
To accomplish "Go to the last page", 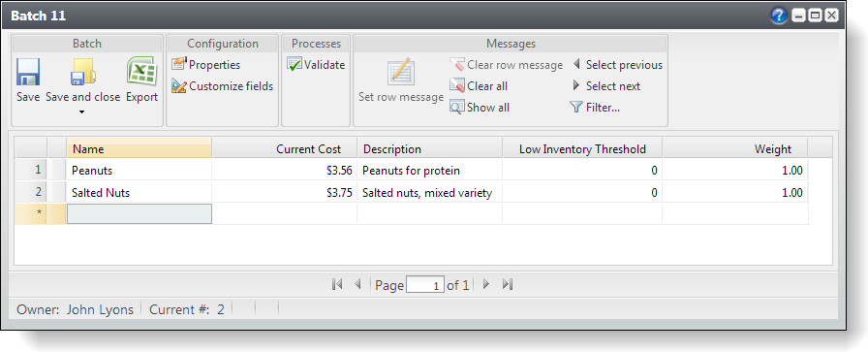I will click(508, 284).
